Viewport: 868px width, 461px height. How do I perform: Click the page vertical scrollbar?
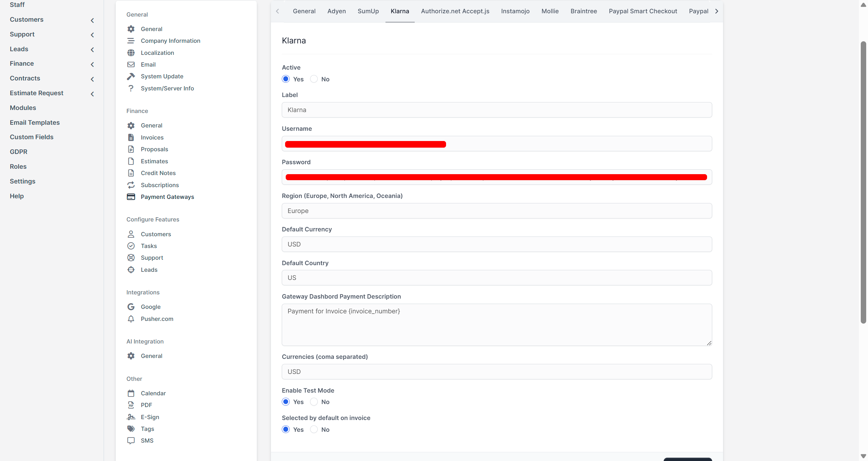click(863, 182)
